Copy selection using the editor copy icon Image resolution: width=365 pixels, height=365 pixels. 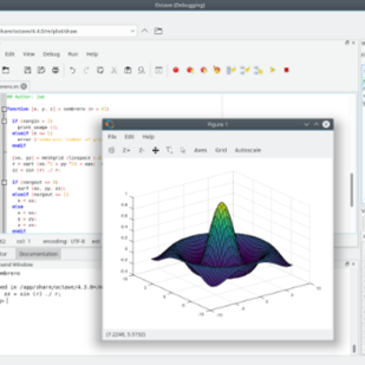click(100, 70)
